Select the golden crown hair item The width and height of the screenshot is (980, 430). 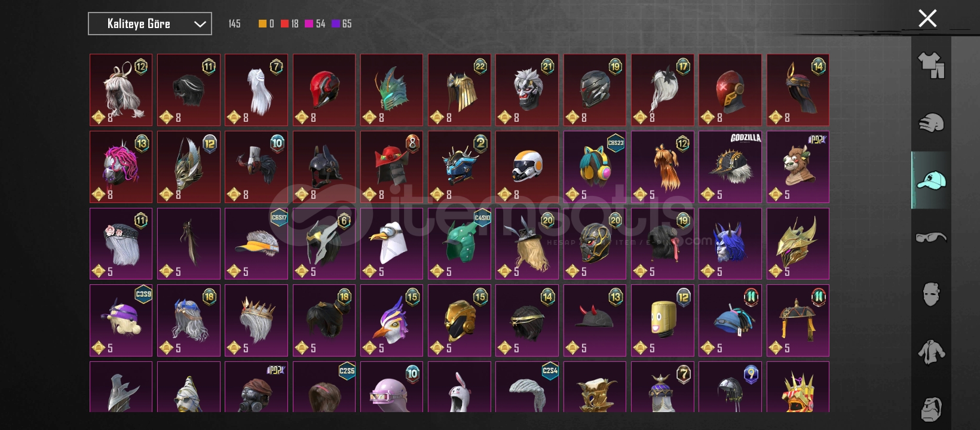pos(256,321)
